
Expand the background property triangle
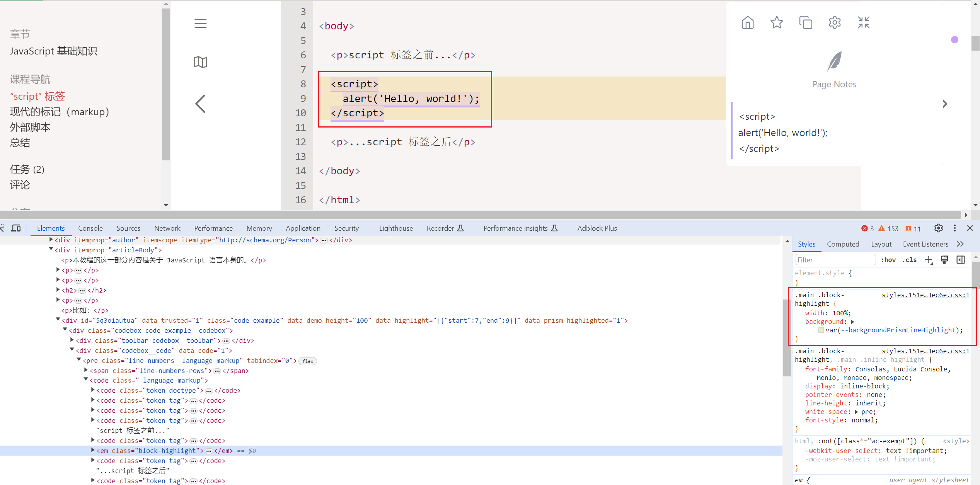(852, 322)
